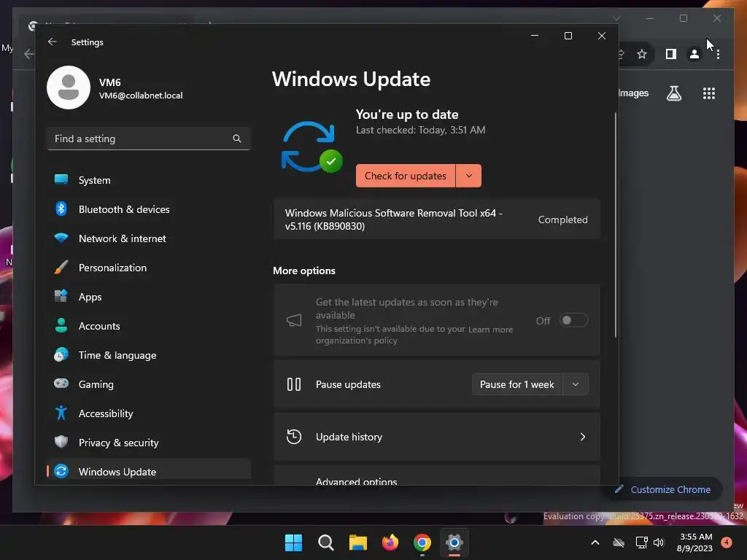Open Chrome's three-dot menu

tap(718, 55)
